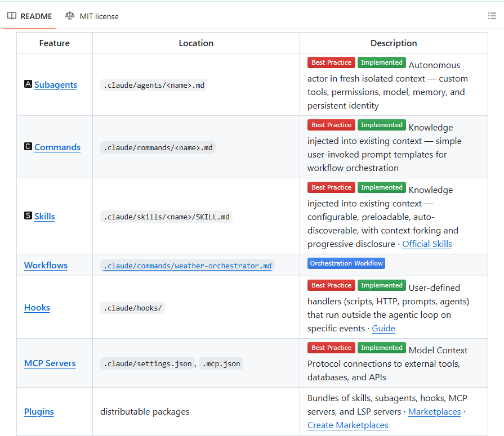Switch to the README tab
Viewport: 504px width, 436px height.
pos(30,16)
